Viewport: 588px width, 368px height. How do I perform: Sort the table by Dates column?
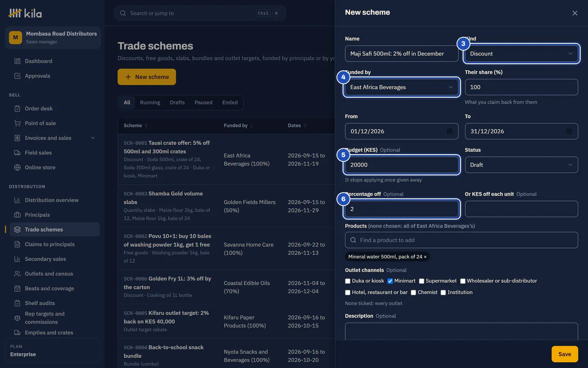297,126
